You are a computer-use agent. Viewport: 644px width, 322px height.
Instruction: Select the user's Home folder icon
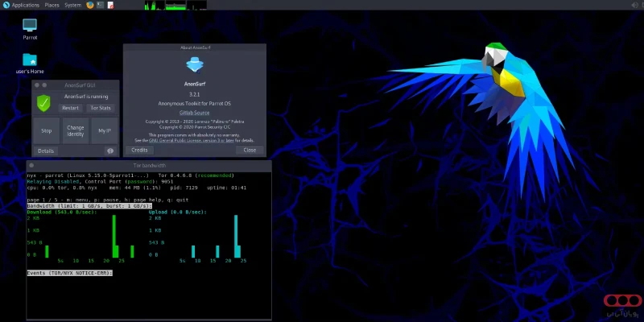click(x=30, y=64)
